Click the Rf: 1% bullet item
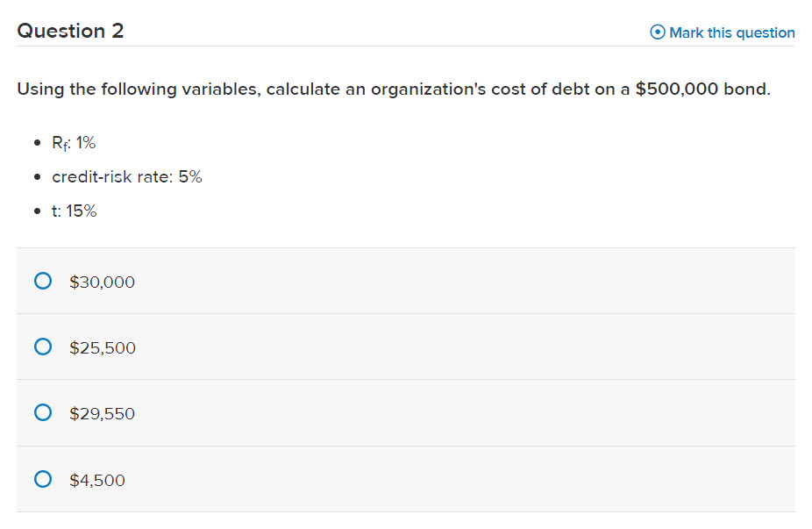 [75, 142]
